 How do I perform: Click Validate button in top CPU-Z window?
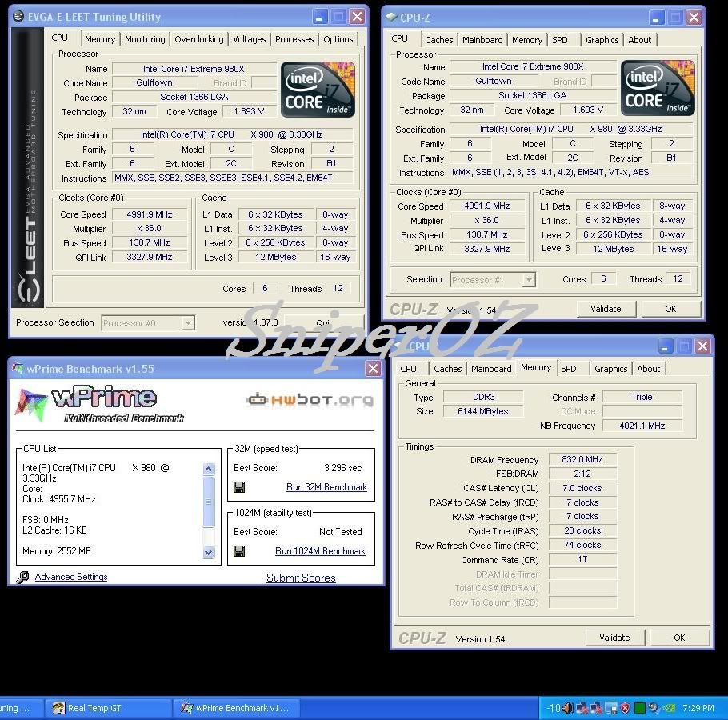(606, 309)
